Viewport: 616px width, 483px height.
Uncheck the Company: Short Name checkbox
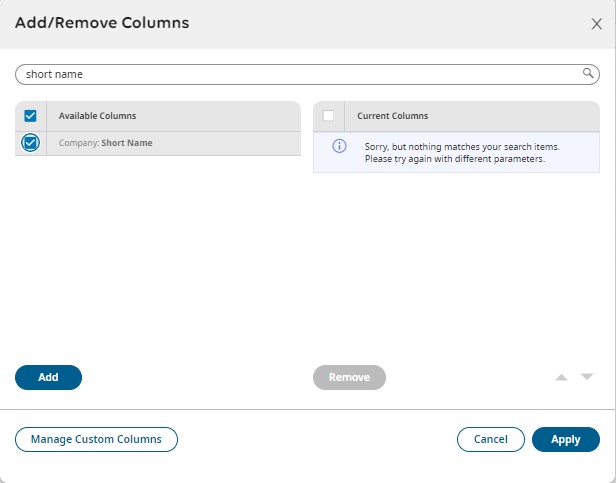coord(30,143)
